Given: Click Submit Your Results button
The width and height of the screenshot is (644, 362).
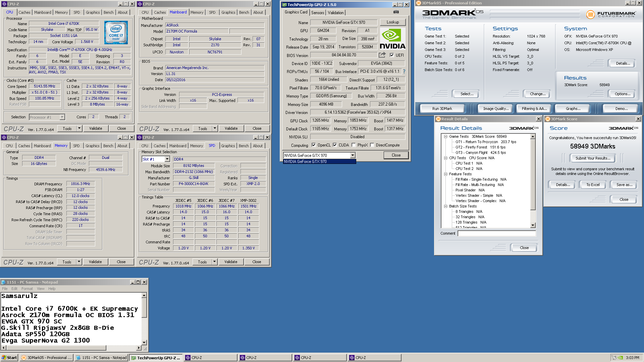Looking at the screenshot, I should [x=593, y=158].
